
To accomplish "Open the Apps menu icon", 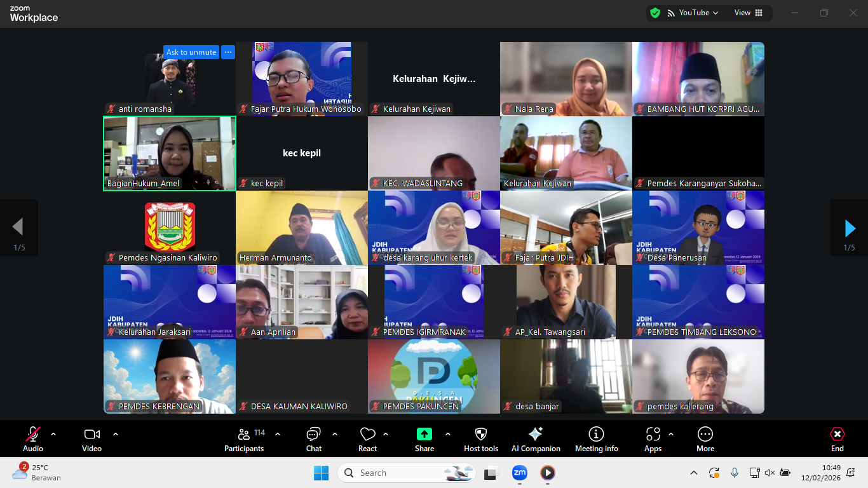I will point(653,439).
